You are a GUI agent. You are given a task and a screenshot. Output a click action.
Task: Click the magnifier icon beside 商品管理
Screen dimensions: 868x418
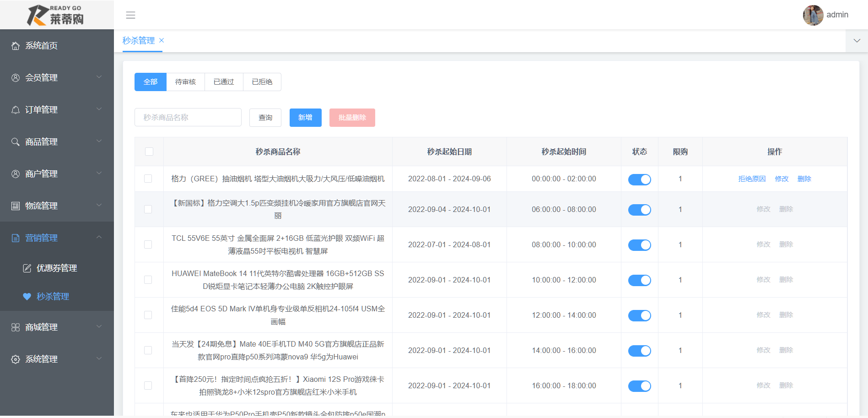tap(16, 142)
